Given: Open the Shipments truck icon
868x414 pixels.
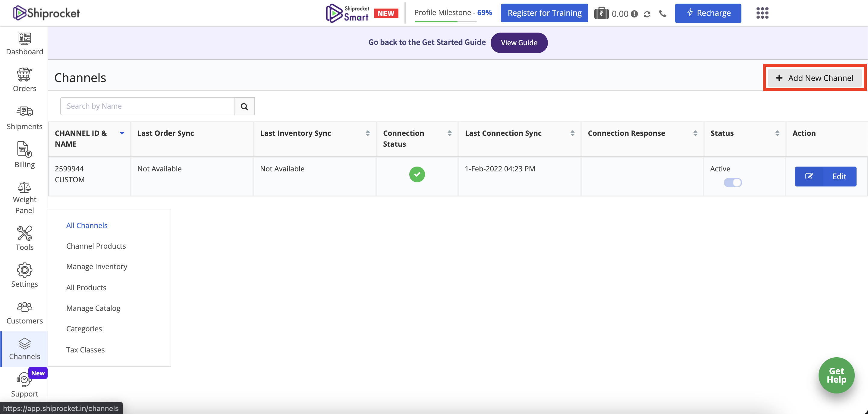Looking at the screenshot, I should (25, 111).
